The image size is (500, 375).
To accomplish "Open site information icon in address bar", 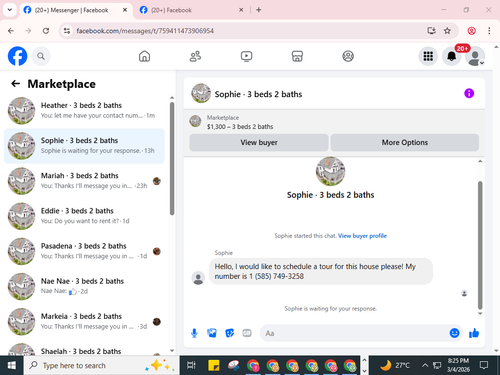I will click(67, 31).
